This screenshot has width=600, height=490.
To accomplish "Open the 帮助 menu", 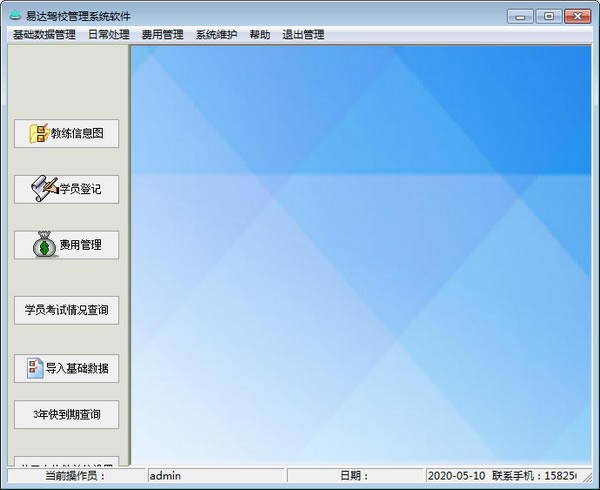I will pyautogui.click(x=259, y=35).
